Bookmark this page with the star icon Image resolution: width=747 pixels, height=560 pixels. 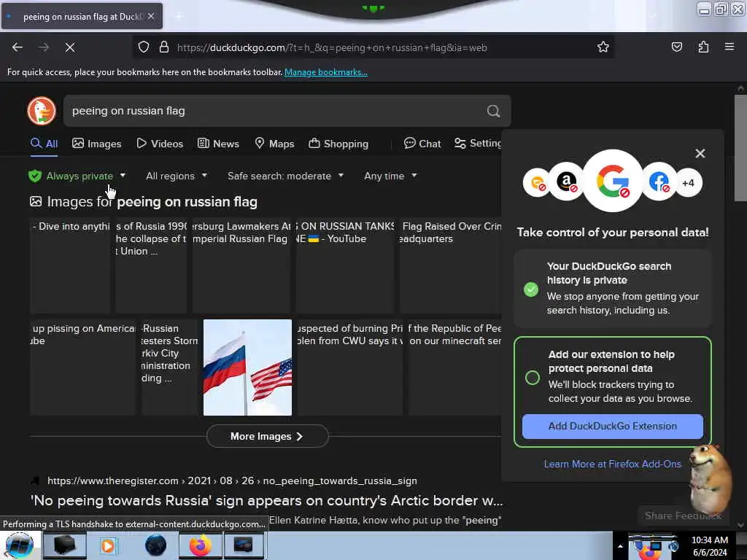coord(603,47)
